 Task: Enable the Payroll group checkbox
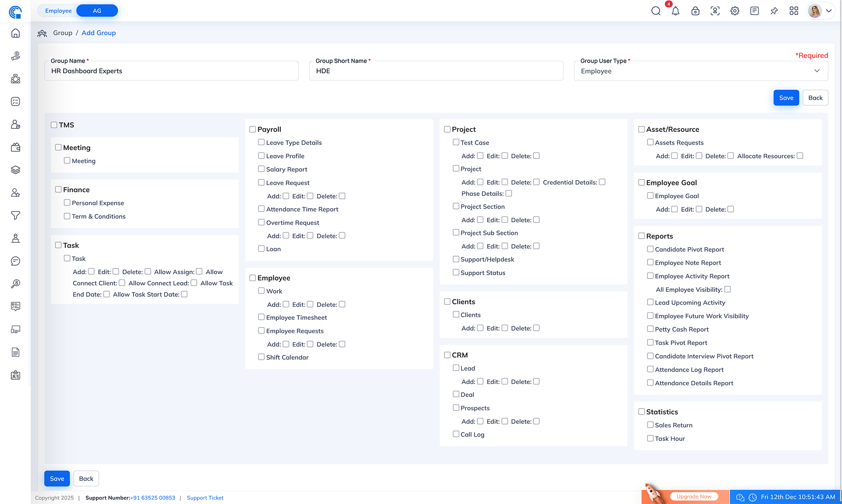coord(253,129)
